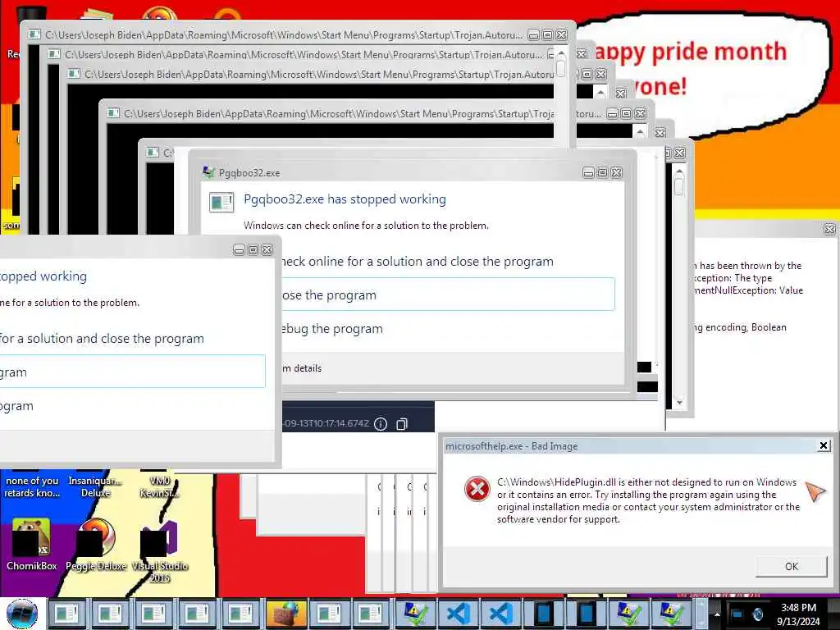Viewport: 840px width, 630px height.
Task: Click OK in the microsofthelp.exe Bad Image dialog
Action: click(x=792, y=566)
